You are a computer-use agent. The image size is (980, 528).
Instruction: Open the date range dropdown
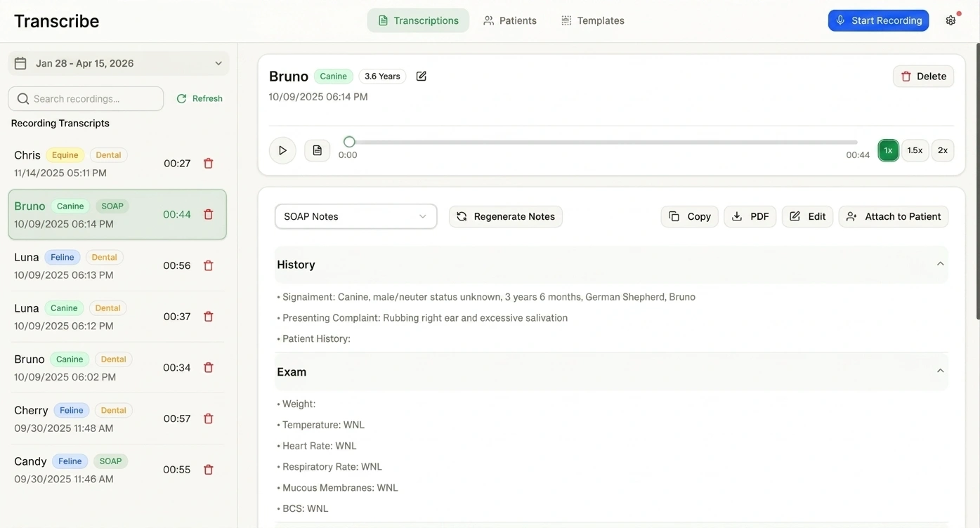[x=118, y=63]
